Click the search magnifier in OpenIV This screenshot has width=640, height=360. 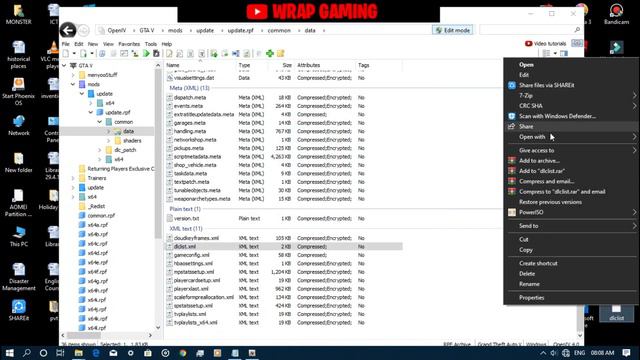[x=577, y=30]
